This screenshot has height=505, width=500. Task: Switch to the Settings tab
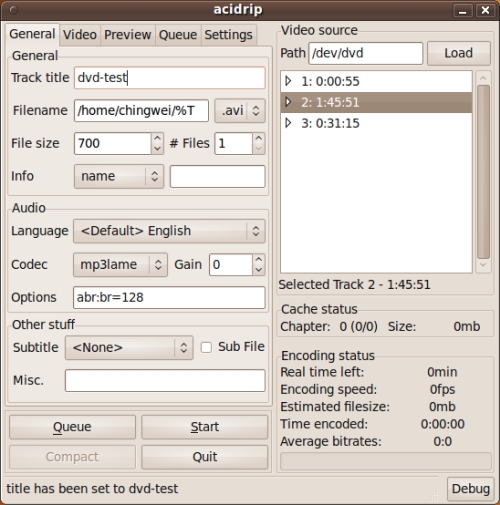coord(229,35)
